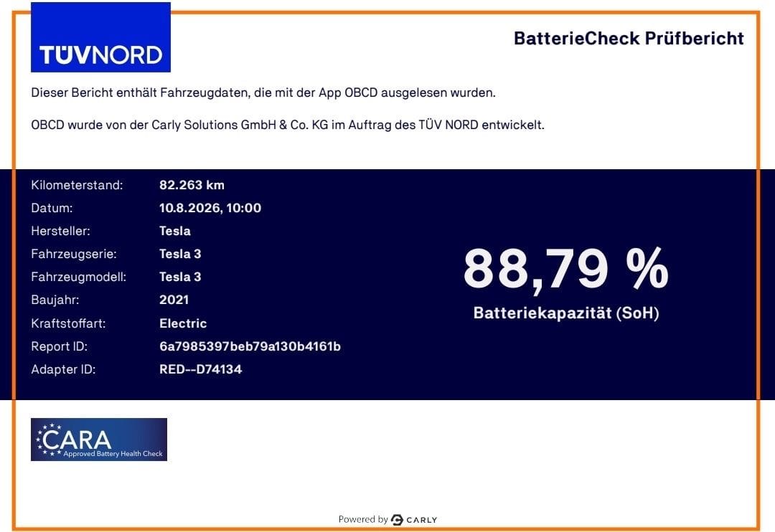Click the Baujahr label
Image resolution: width=775 pixels, height=532 pixels.
tap(55, 300)
